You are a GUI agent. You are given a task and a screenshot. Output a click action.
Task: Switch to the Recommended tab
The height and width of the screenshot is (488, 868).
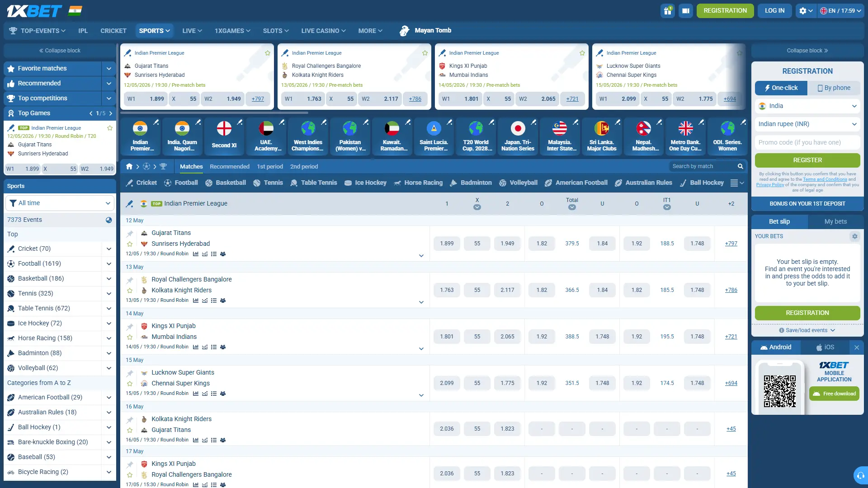230,167
